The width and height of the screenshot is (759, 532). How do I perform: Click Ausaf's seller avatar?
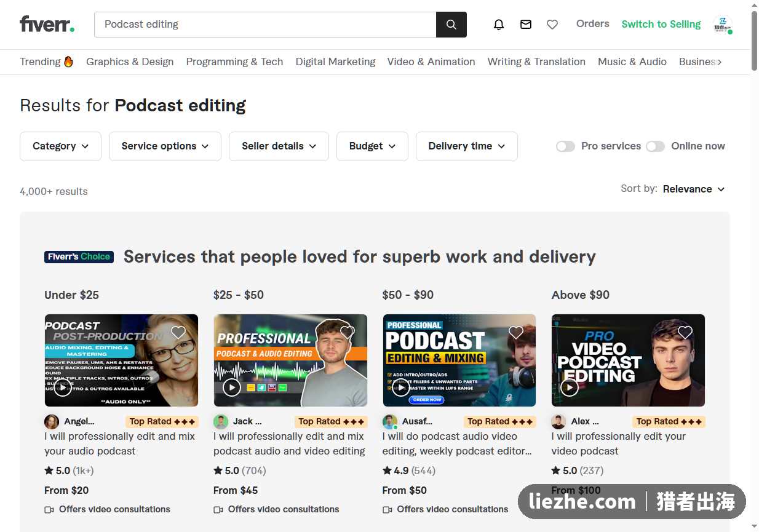[390, 422]
